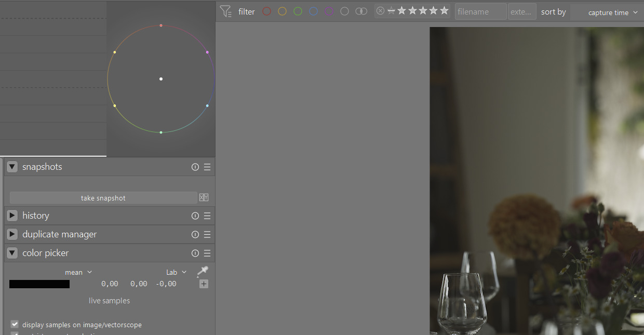Filter images by blue color label
The width and height of the screenshot is (644, 335).
coord(313,11)
